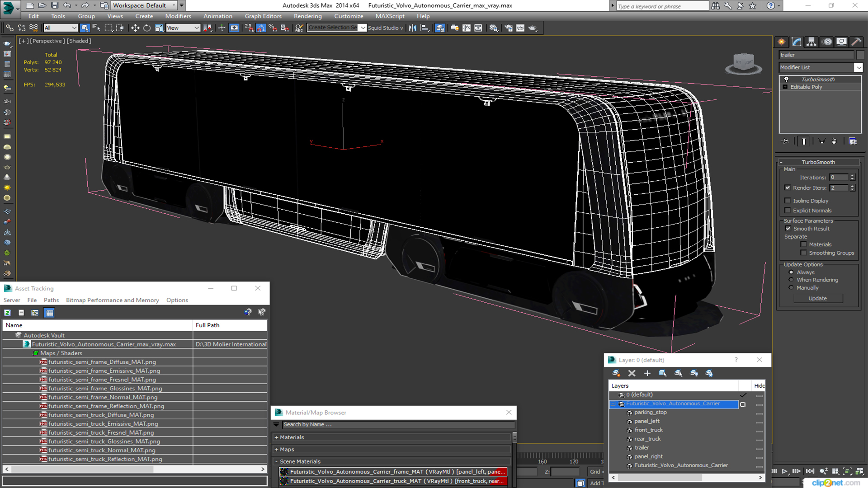Screen dimensions: 868x488
Task: Toggle the Angle Snap tool
Action: pyautogui.click(x=261, y=28)
